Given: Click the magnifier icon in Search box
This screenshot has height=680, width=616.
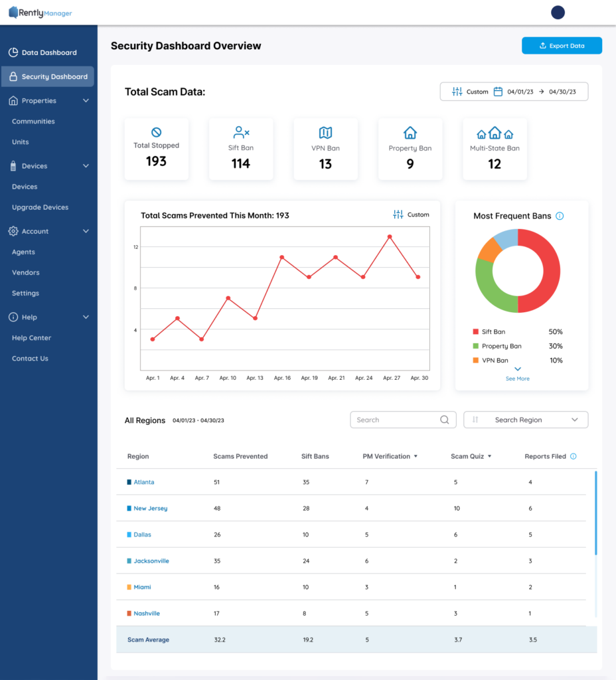Looking at the screenshot, I should click(x=444, y=420).
